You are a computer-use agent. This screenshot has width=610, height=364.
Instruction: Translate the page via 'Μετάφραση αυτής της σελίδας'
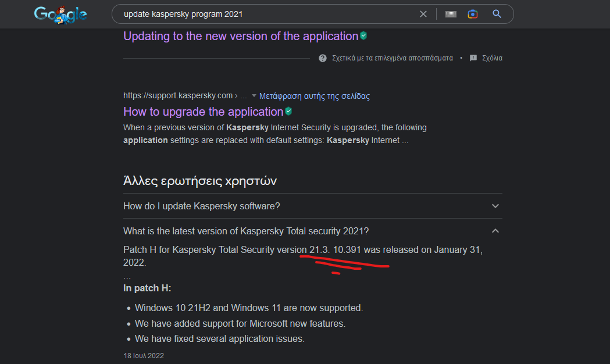click(x=315, y=96)
